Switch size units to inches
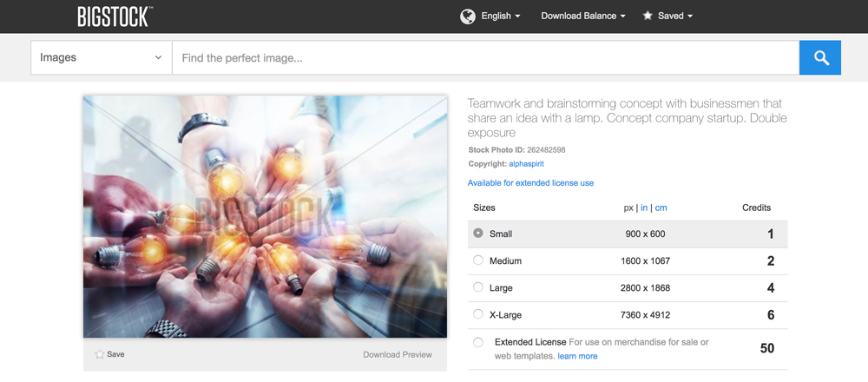Viewport: 868px width, 382px height. coord(644,208)
